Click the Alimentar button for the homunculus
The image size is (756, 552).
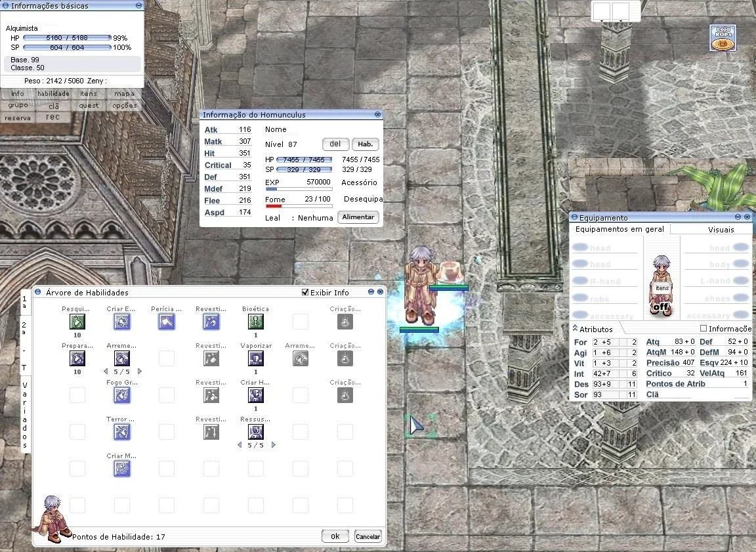click(358, 217)
